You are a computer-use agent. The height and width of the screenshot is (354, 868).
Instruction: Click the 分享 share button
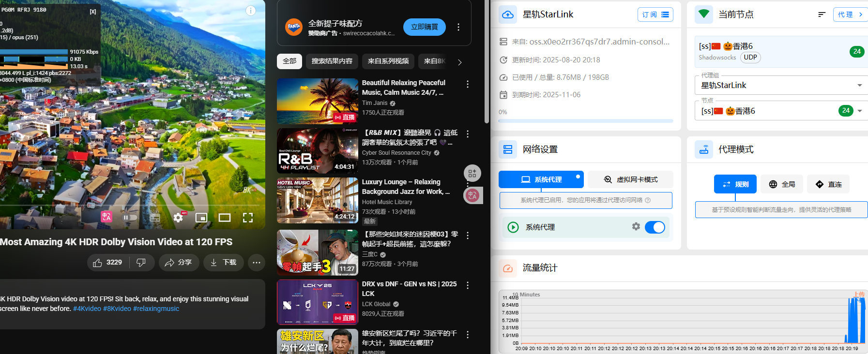coord(179,263)
